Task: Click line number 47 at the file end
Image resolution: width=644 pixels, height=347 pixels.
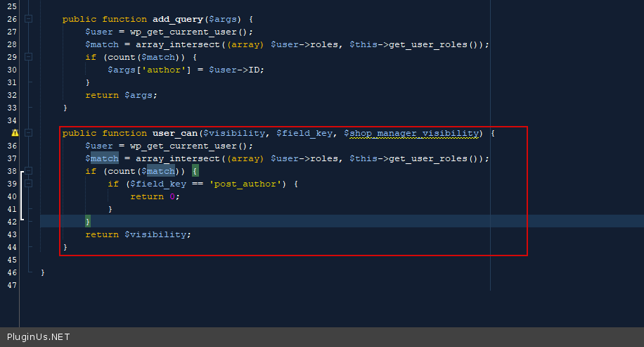Action: pos(11,285)
